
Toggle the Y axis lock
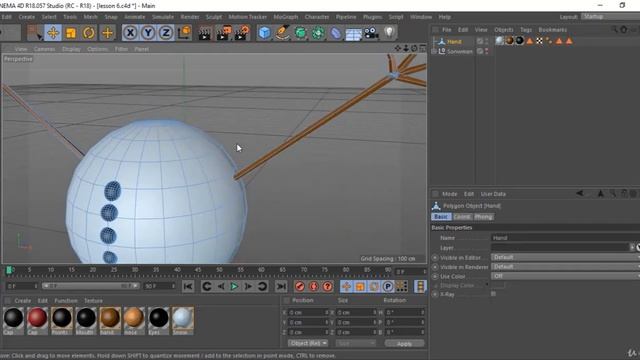148,33
